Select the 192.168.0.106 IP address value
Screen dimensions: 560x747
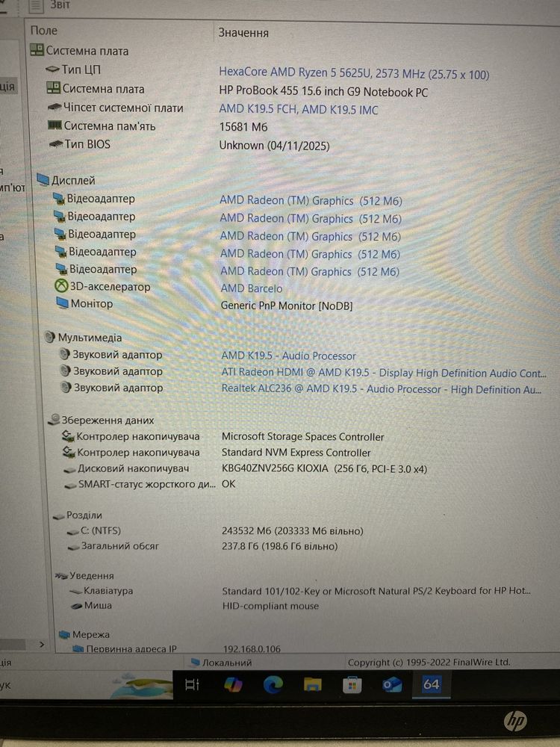coord(252,649)
